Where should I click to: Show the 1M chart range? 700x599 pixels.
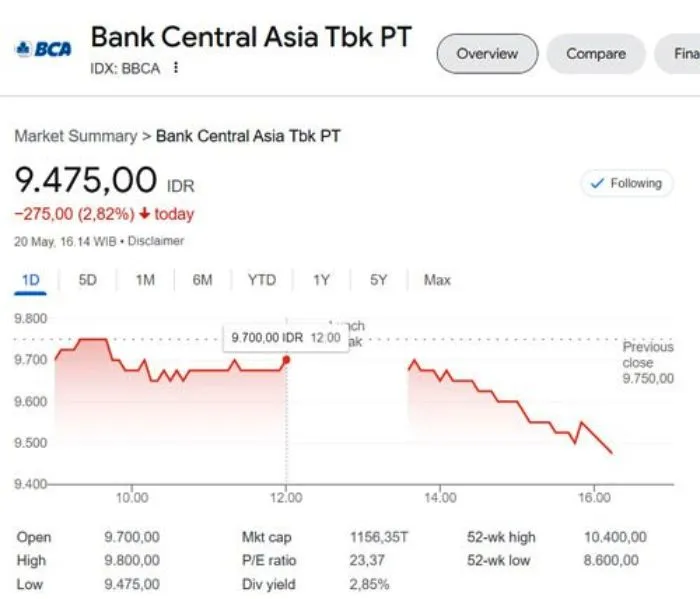(x=145, y=281)
